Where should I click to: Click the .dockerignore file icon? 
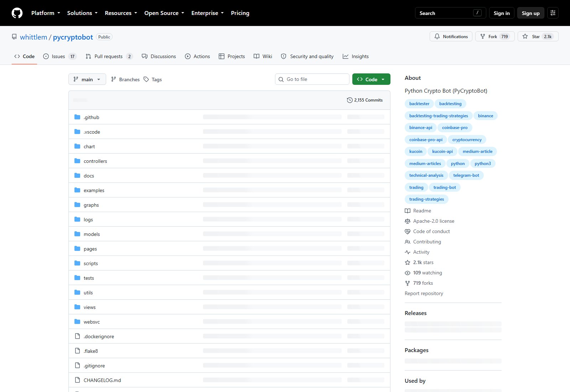[77, 336]
